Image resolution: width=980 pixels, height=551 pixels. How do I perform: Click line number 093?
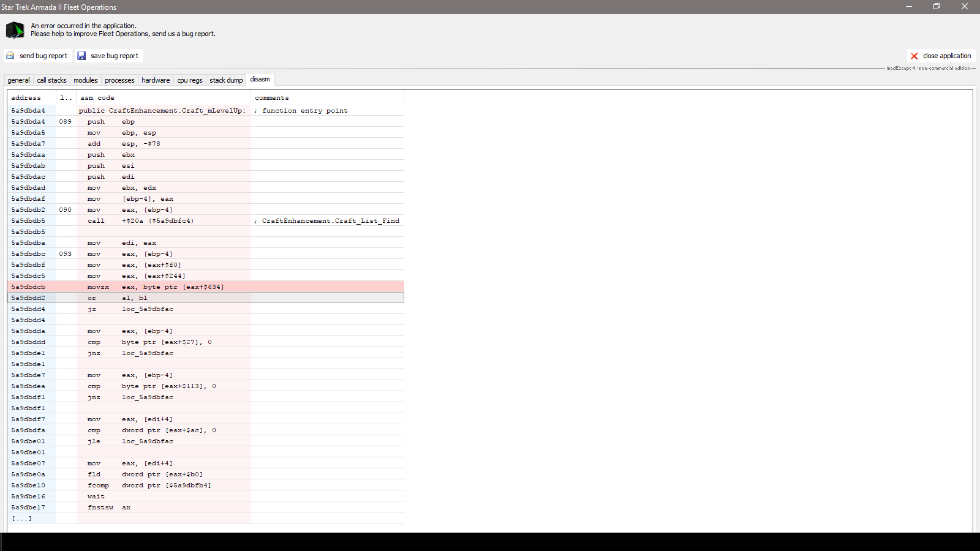66,254
